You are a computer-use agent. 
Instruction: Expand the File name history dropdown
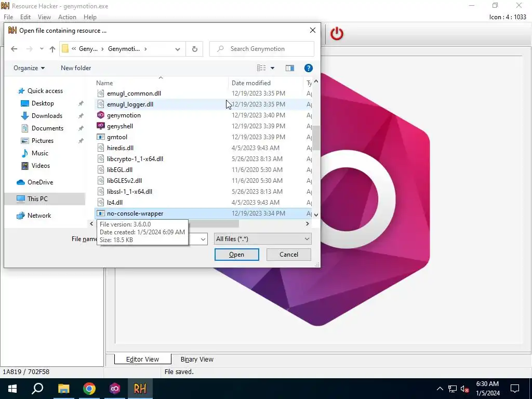tap(203, 239)
